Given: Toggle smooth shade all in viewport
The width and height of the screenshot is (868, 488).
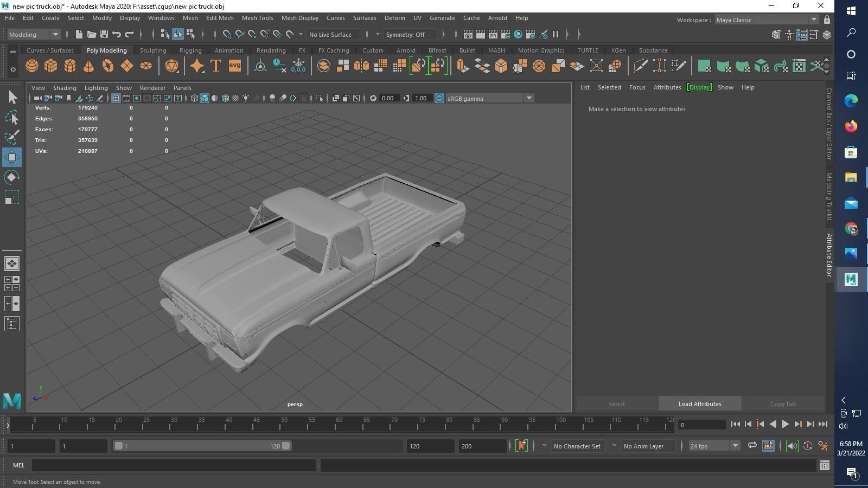Looking at the screenshot, I should pos(205,98).
